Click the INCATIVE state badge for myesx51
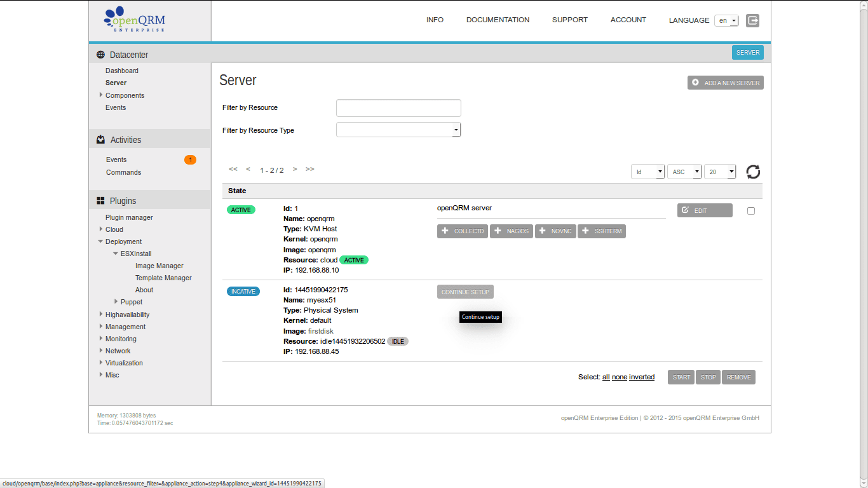The image size is (868, 488). [x=243, y=292]
